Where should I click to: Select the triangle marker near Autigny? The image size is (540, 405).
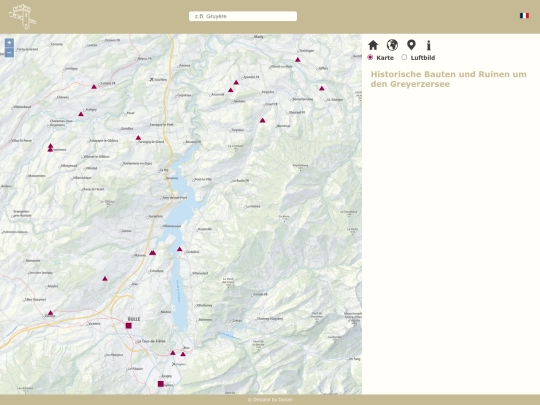[x=81, y=114]
